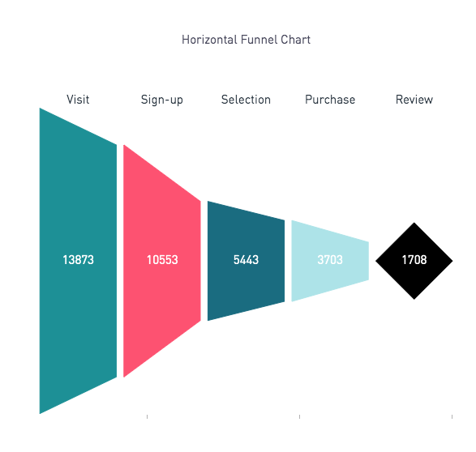Select the Selection stage label

click(246, 100)
